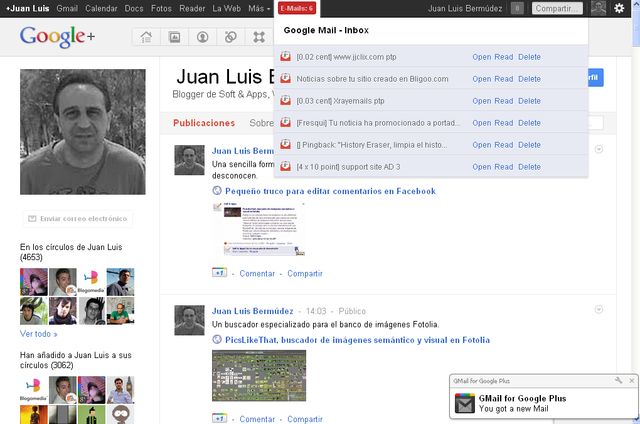Click the red E-Mails: 6 button
The width and height of the screenshot is (640, 424).
tap(297, 8)
